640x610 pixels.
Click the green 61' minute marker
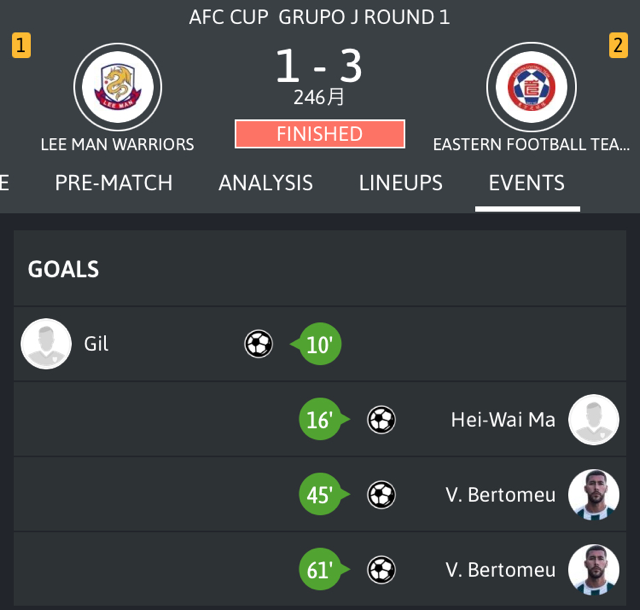click(x=322, y=569)
